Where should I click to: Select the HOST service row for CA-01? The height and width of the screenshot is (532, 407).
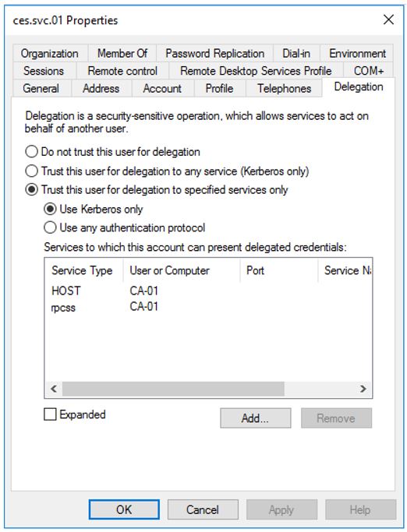coord(208,291)
